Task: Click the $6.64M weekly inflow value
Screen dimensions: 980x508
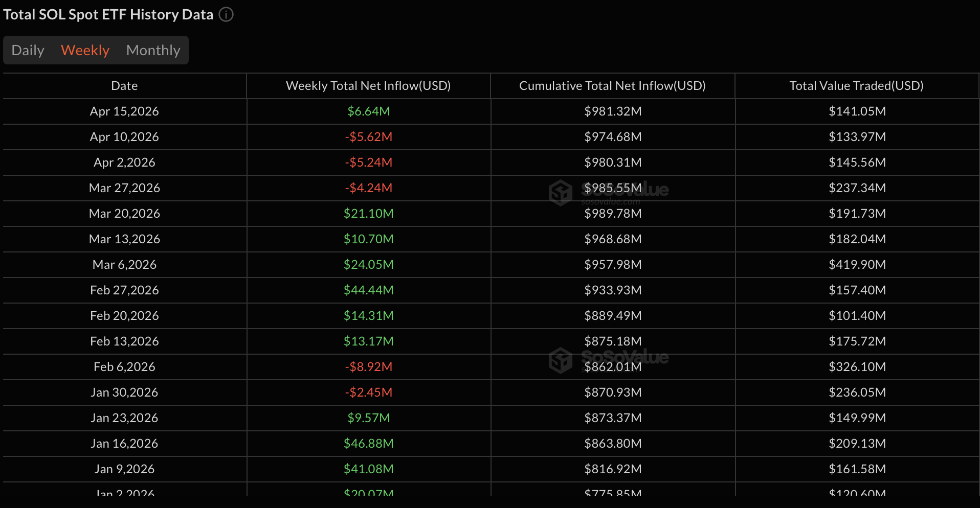Action: click(368, 111)
